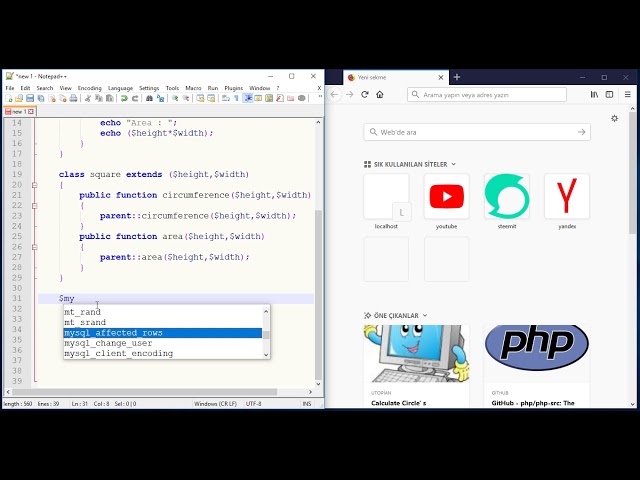Toggle synchronized vertical scrolling icon
The image size is (640, 480).
[x=200, y=98]
